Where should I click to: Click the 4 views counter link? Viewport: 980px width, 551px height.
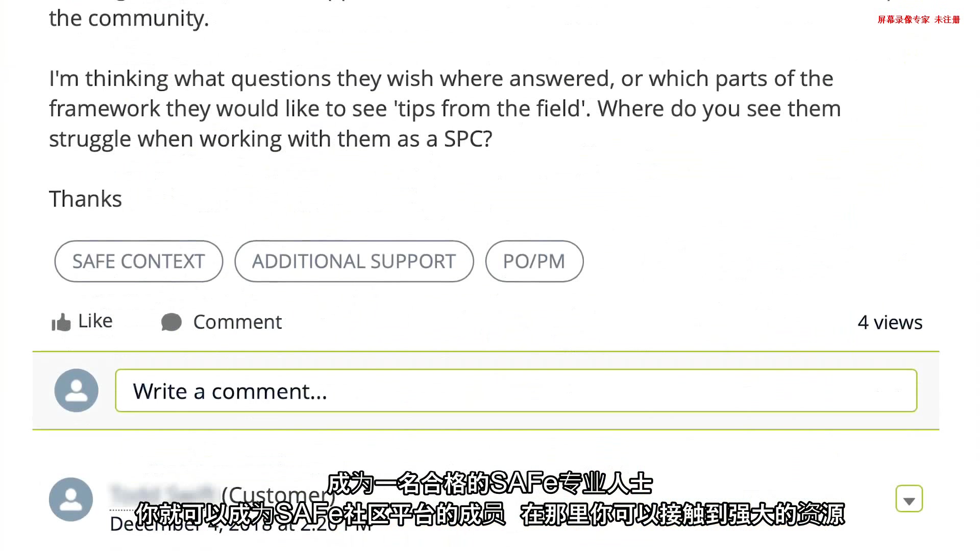click(889, 322)
